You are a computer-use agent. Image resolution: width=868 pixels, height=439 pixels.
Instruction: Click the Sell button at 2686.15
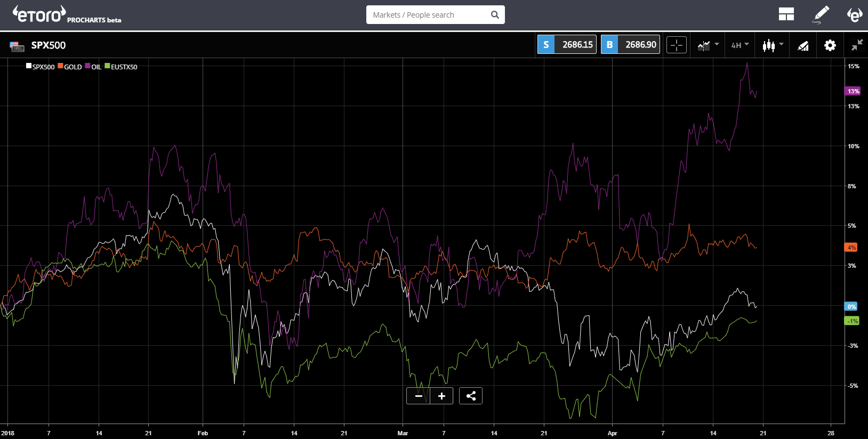[567, 45]
